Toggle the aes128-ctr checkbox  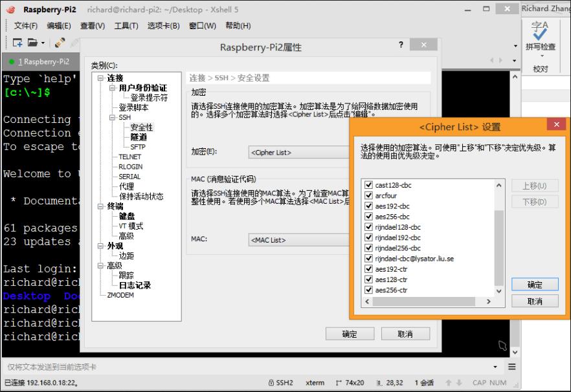point(368,279)
